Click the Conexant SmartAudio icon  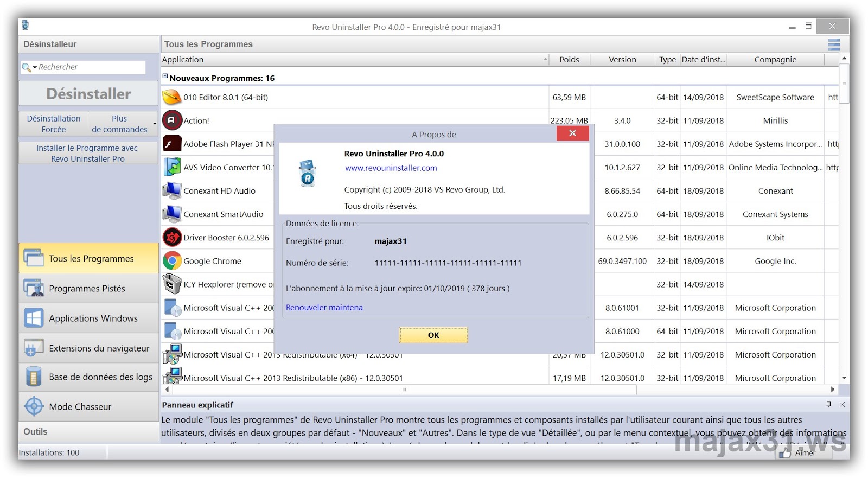click(172, 214)
